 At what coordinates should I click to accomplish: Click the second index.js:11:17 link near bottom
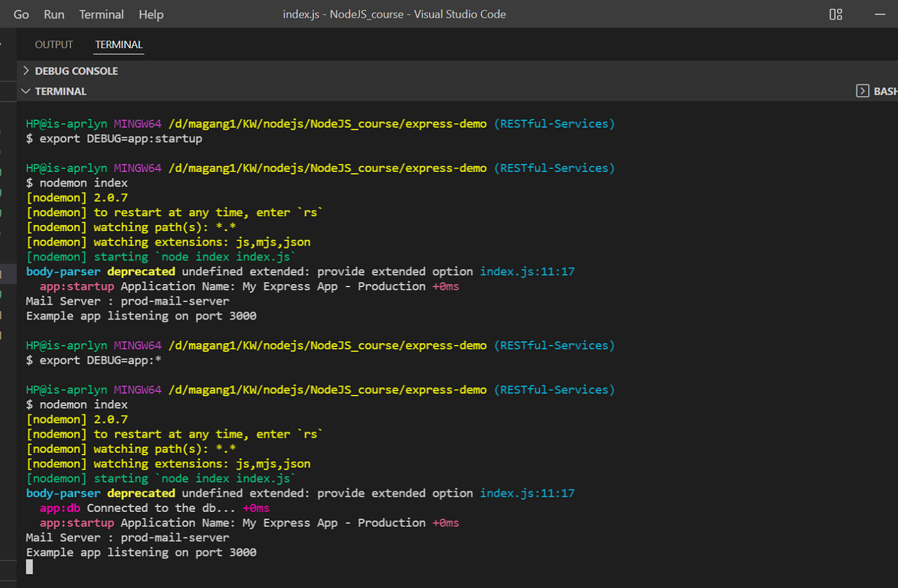pyautogui.click(x=527, y=492)
